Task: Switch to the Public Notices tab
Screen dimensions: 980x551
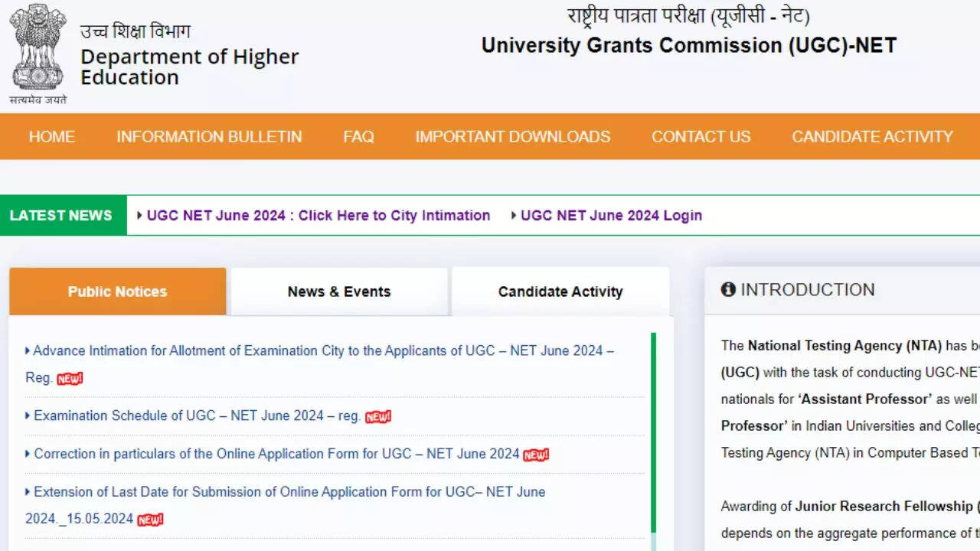Action: (x=117, y=292)
